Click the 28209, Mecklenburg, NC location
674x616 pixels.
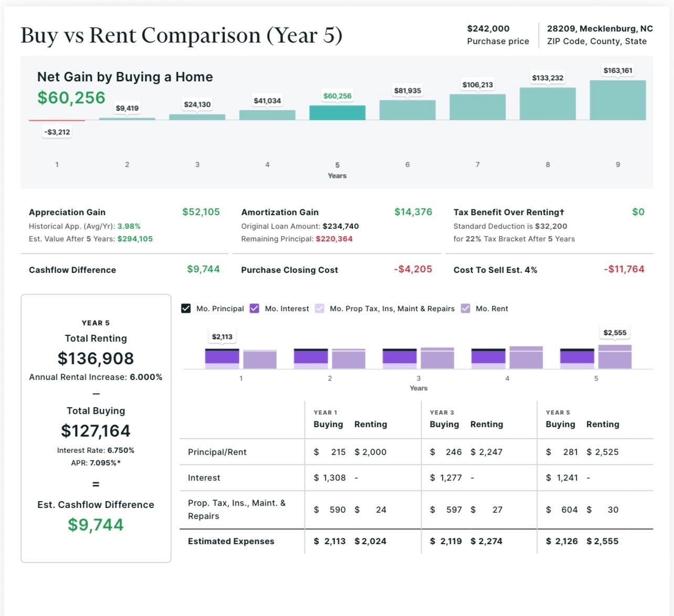(600, 28)
